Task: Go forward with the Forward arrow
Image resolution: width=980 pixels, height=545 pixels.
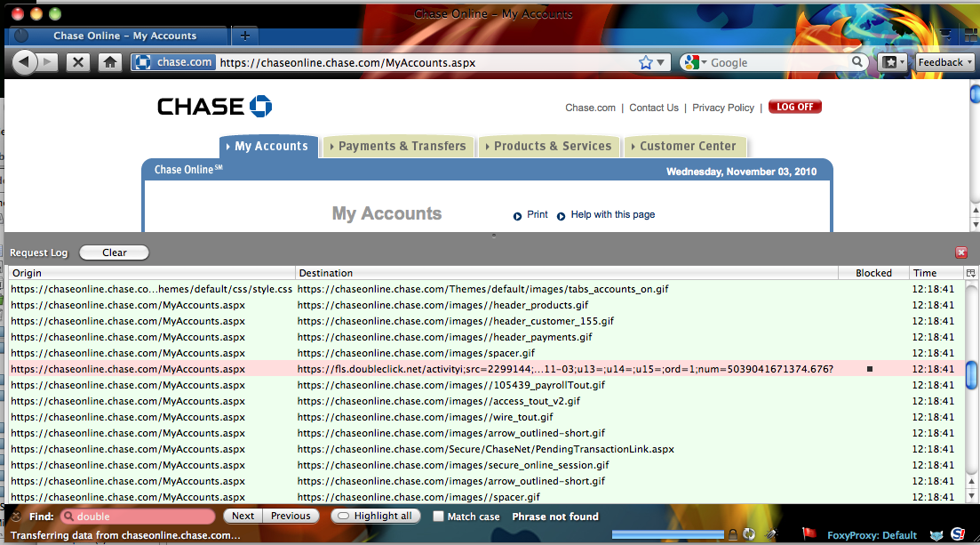Action: 47,62
